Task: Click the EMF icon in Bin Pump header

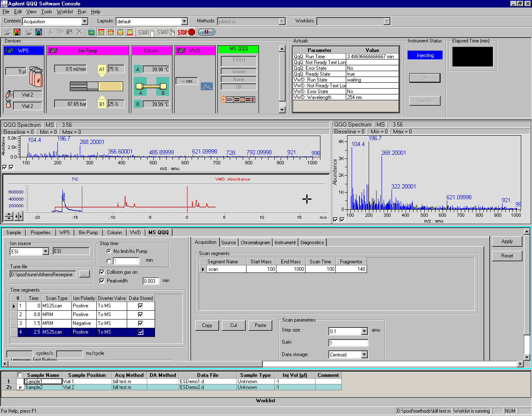Action: pos(53,50)
